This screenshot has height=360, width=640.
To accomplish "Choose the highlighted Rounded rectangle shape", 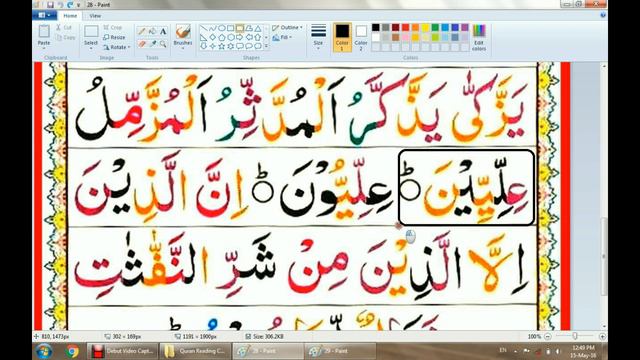I will (240, 29).
